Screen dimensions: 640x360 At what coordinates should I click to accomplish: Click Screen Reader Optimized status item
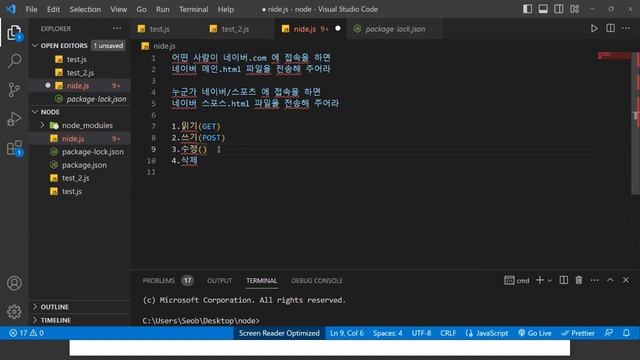click(x=279, y=333)
